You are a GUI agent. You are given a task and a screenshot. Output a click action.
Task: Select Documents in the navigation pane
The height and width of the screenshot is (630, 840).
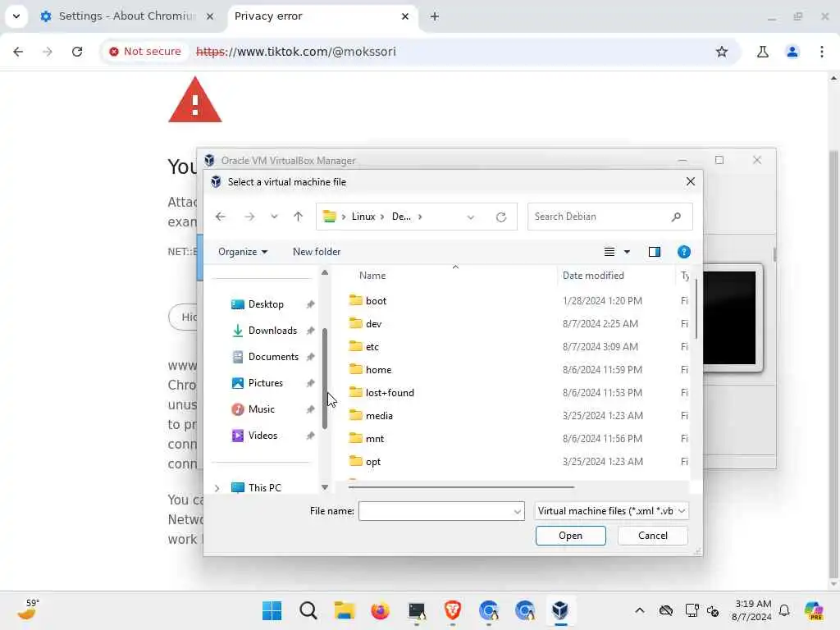[x=273, y=357]
